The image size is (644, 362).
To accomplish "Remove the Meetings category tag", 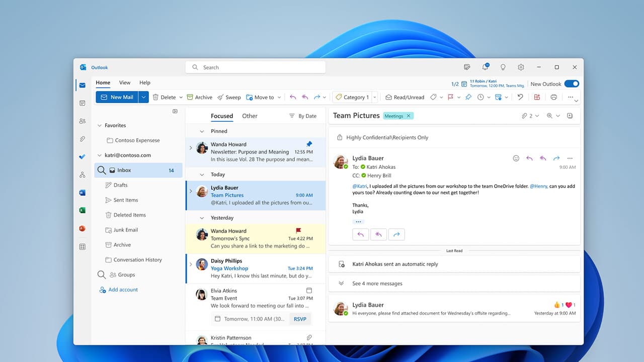I will pos(409,116).
